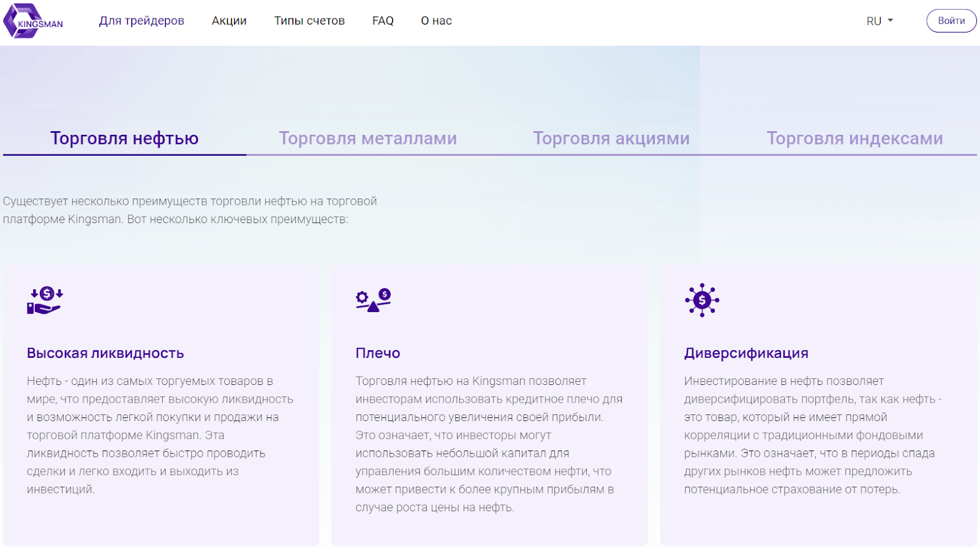
Task: Open the Для трейдеров menu
Action: tap(141, 21)
